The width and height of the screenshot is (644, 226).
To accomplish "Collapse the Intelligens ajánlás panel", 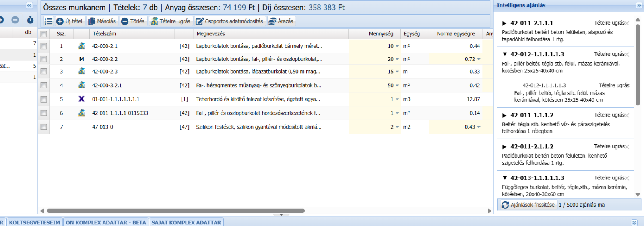I will pyautogui.click(x=639, y=6).
